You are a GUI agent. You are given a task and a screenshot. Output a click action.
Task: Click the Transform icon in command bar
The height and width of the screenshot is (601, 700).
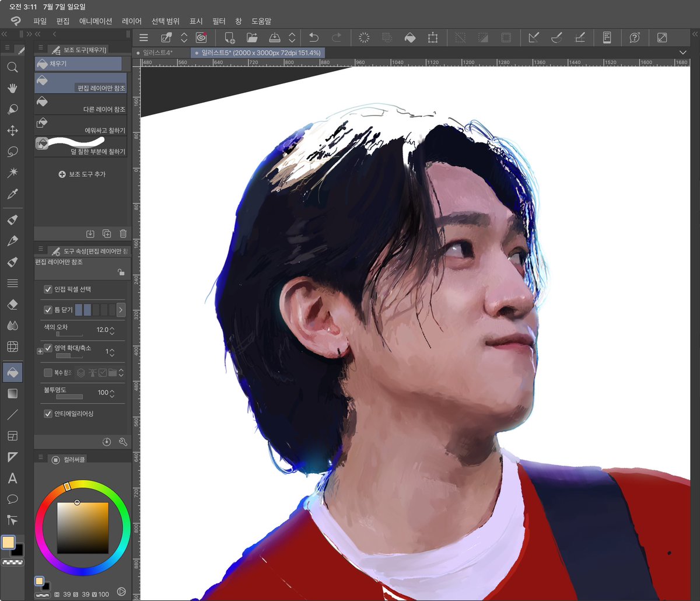[433, 38]
